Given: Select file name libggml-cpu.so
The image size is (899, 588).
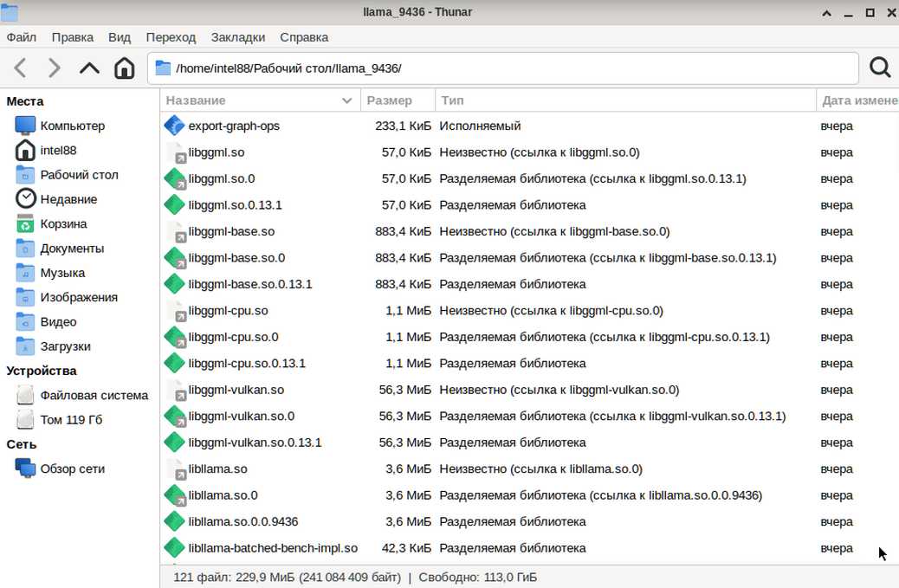Looking at the screenshot, I should pyautogui.click(x=228, y=311).
